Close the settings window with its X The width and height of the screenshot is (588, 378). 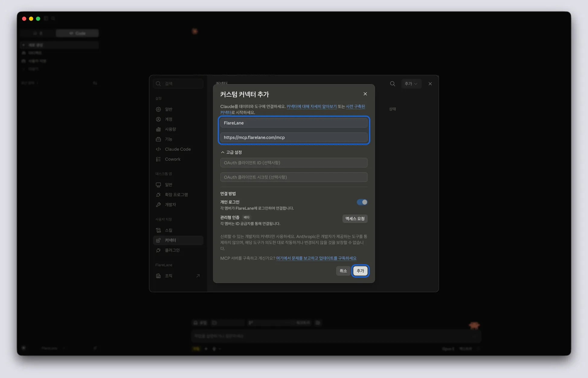tap(430, 84)
